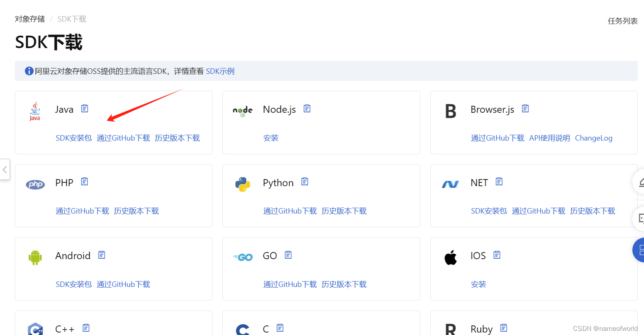Download NET SDK安装包
Image resolution: width=644 pixels, height=335 pixels.
pos(489,211)
